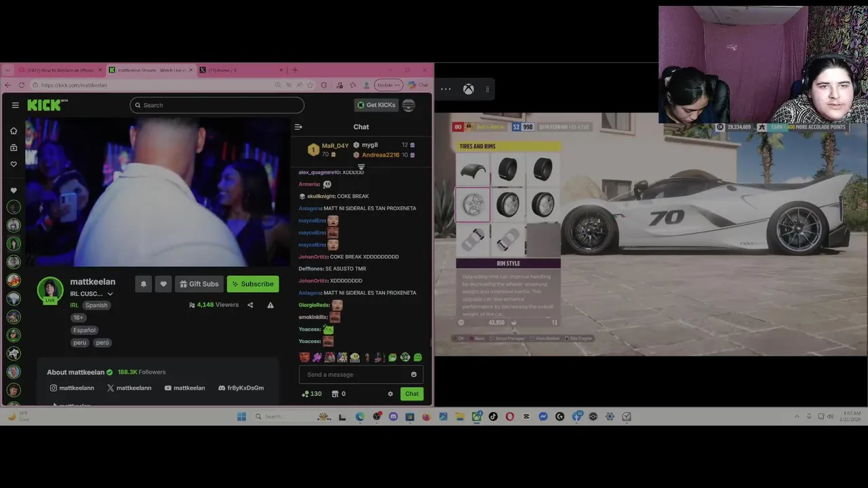Open the chat shop icon showing 0
Screen dimensions: 868x488
point(338,394)
